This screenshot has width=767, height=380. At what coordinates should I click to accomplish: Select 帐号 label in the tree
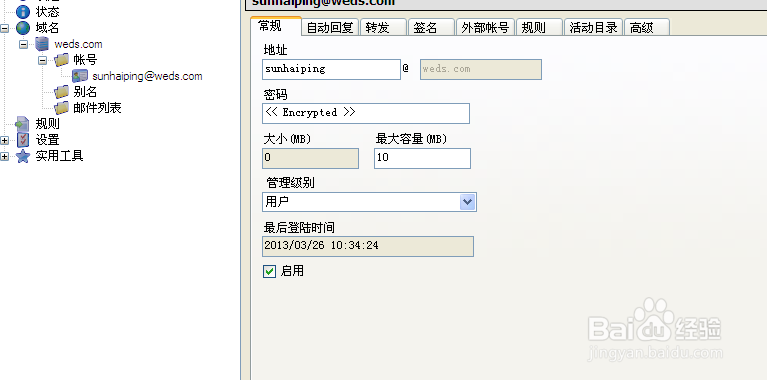click(x=85, y=60)
